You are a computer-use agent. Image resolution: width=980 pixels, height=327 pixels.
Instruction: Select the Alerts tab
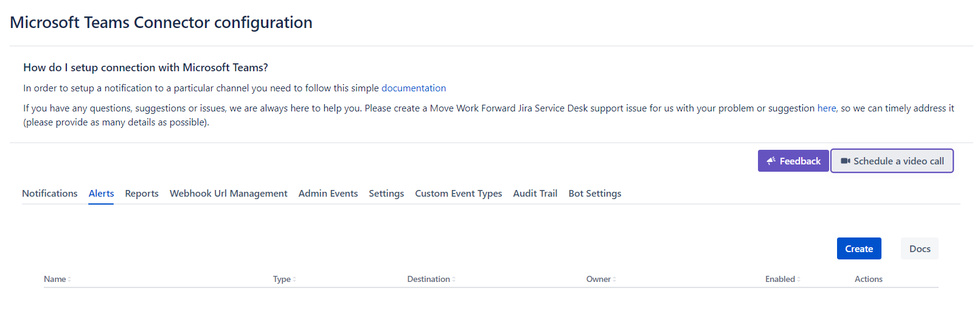point(101,194)
